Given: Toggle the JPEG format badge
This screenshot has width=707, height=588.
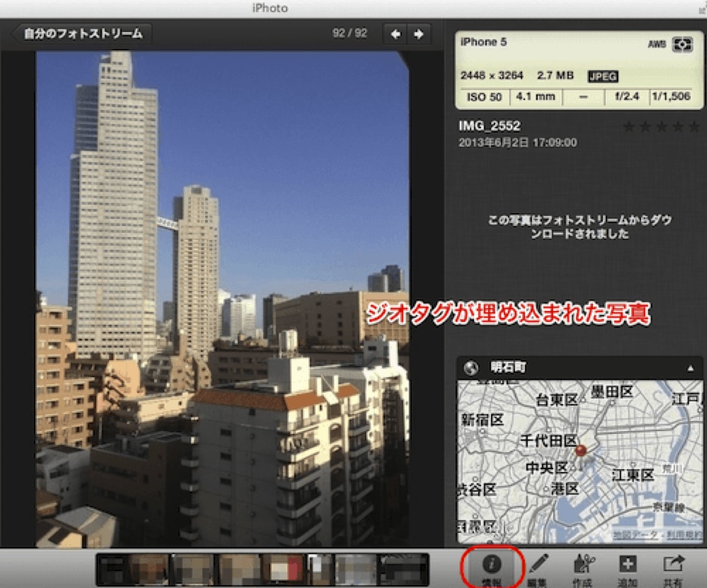Looking at the screenshot, I should click(604, 75).
